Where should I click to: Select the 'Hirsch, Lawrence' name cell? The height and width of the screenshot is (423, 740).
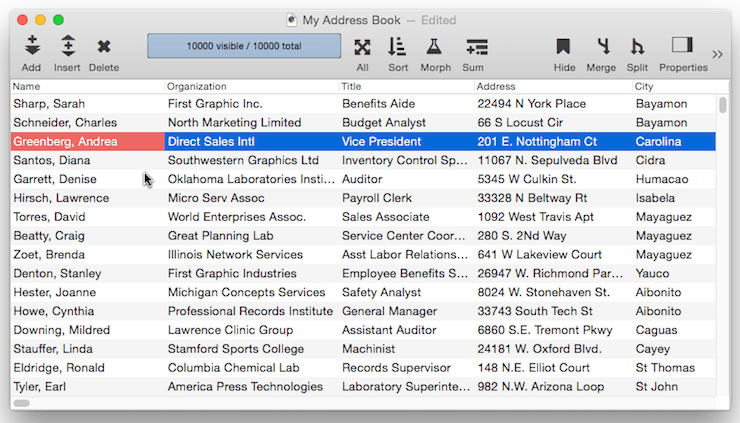pyautogui.click(x=87, y=198)
